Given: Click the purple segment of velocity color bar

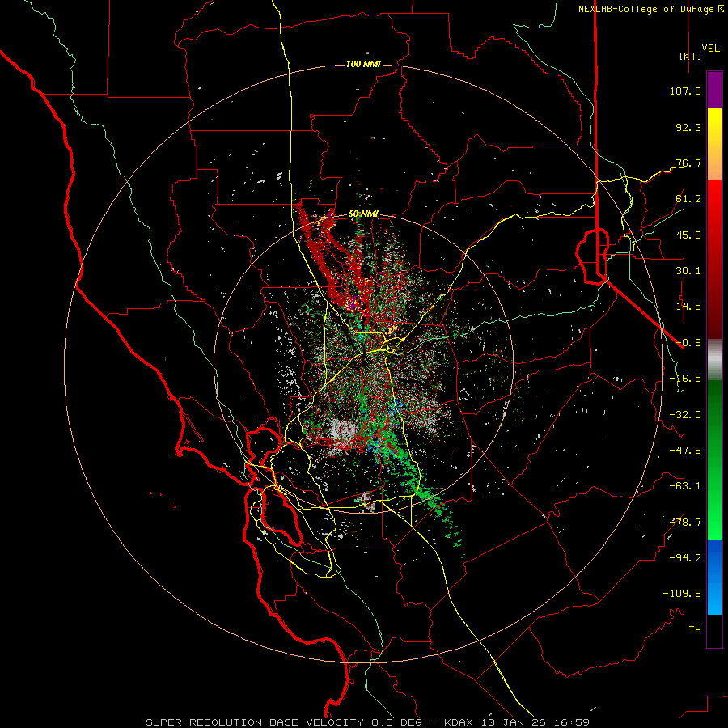Looking at the screenshot, I should pyautogui.click(x=714, y=90).
